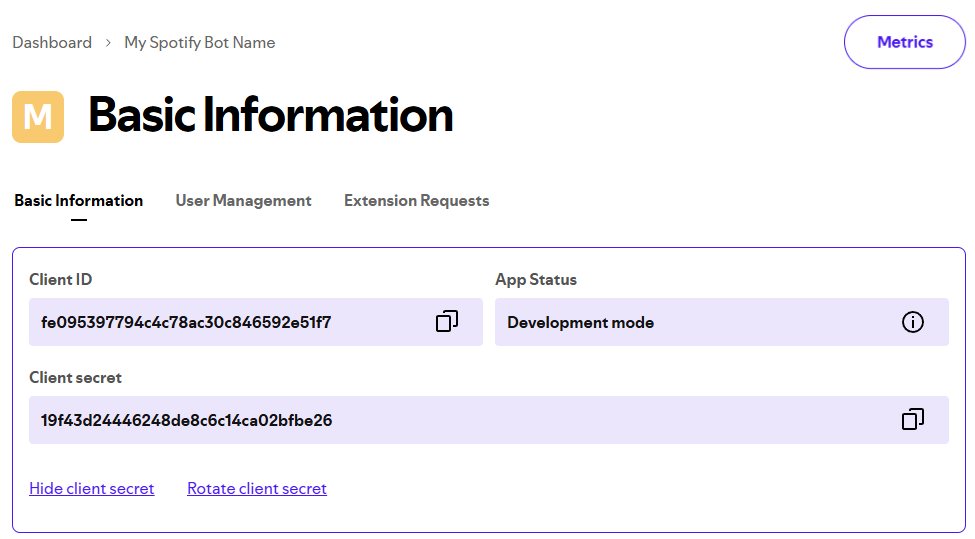Click the Development mode status field
975x539 pixels.
point(722,322)
